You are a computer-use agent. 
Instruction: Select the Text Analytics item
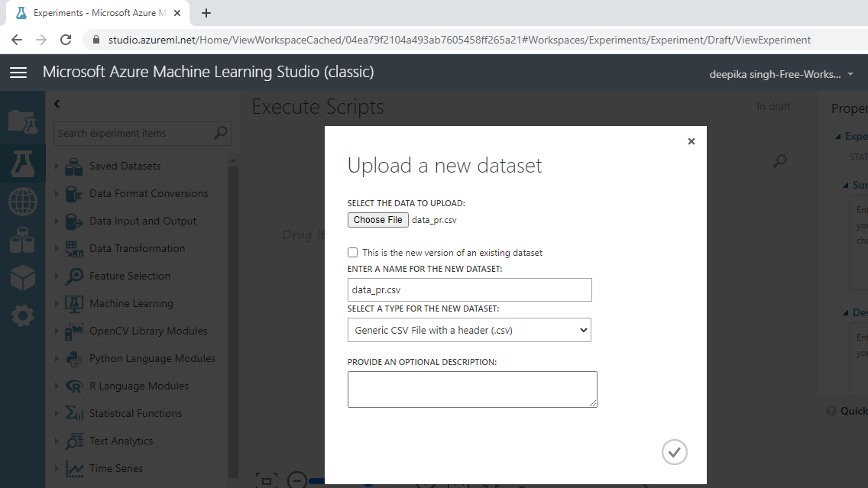(121, 441)
